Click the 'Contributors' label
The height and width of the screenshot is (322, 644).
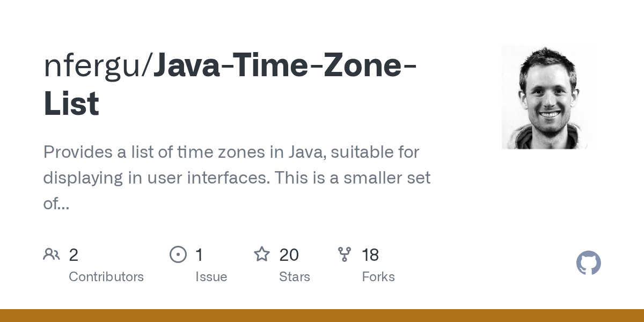pyautogui.click(x=106, y=277)
